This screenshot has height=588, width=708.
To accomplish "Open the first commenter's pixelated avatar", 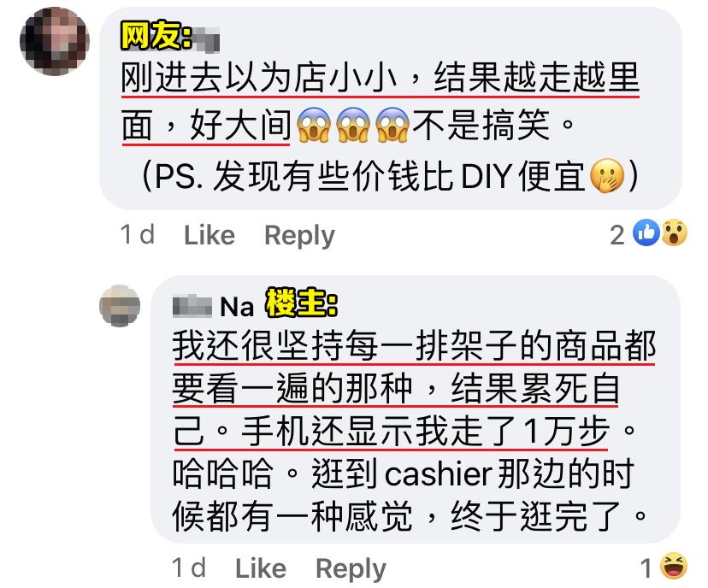I will pos(55,41).
